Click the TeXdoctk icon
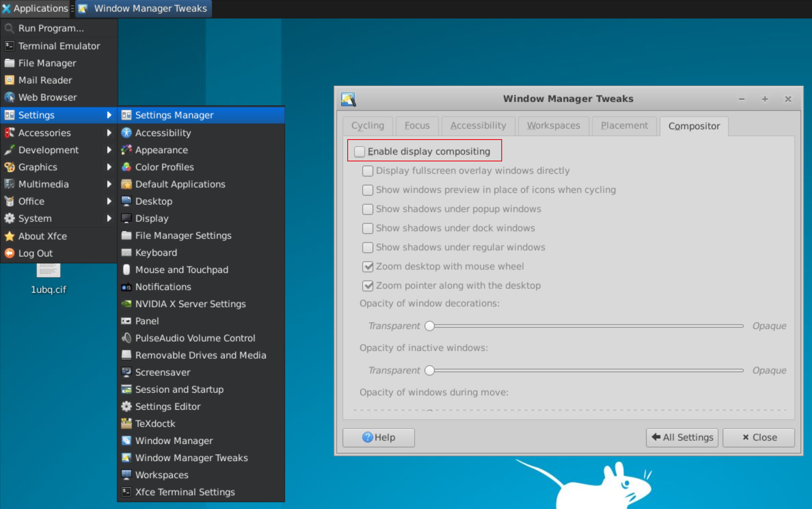 click(x=126, y=424)
